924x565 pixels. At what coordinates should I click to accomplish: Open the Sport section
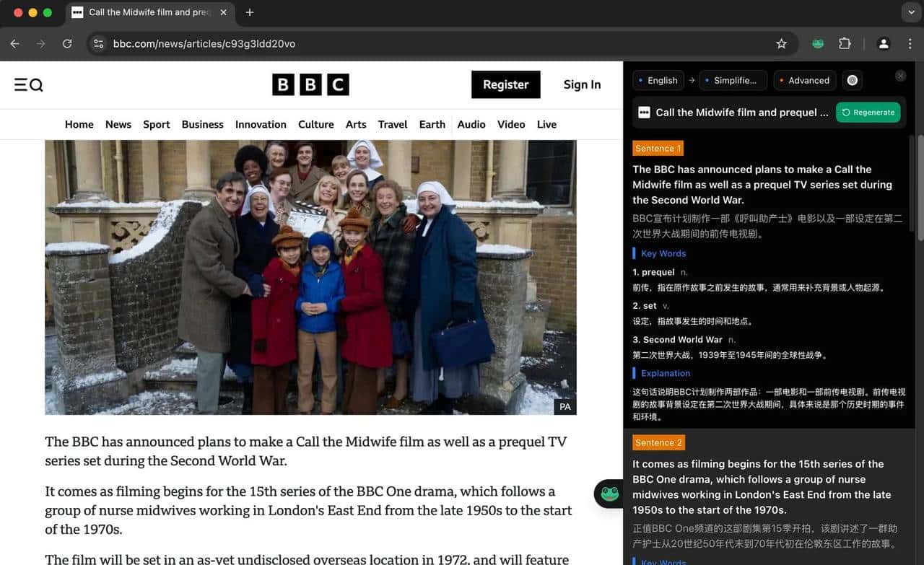[x=157, y=124]
